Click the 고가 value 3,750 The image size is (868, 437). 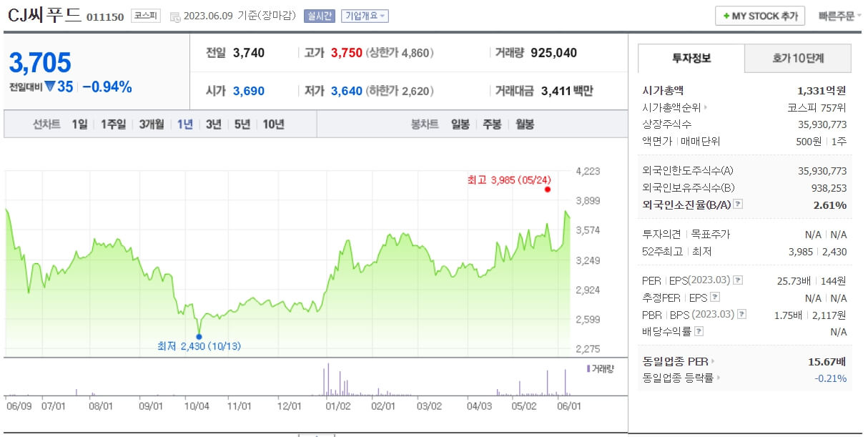pyautogui.click(x=347, y=53)
